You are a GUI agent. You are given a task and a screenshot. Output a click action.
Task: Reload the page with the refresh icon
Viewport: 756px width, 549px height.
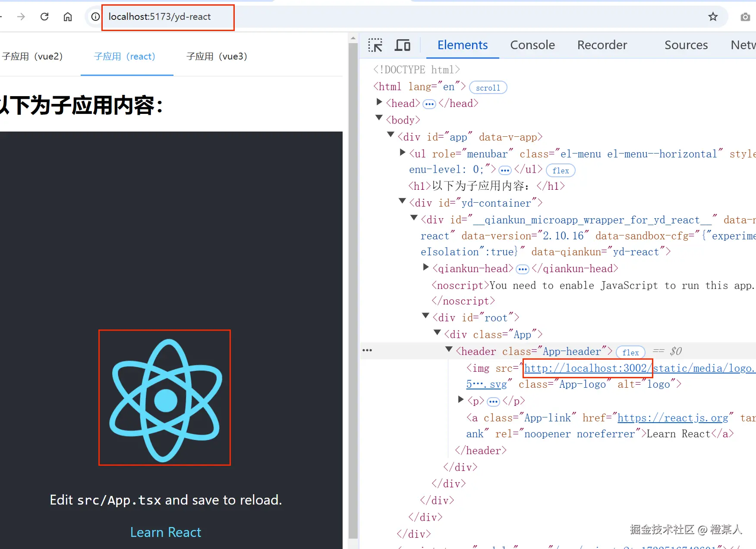(44, 17)
